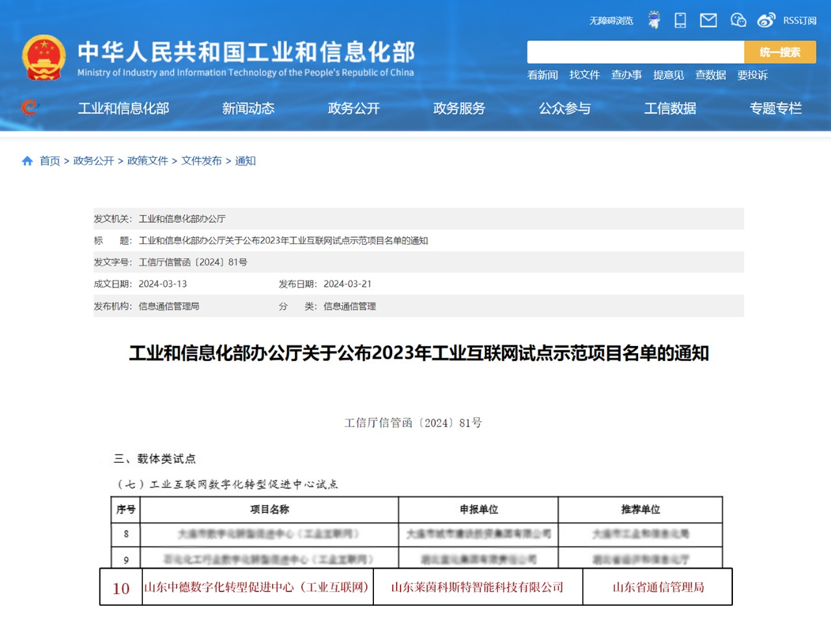Click the national emblem logo
Viewport: 831px width, 644px height.
pos(43,58)
